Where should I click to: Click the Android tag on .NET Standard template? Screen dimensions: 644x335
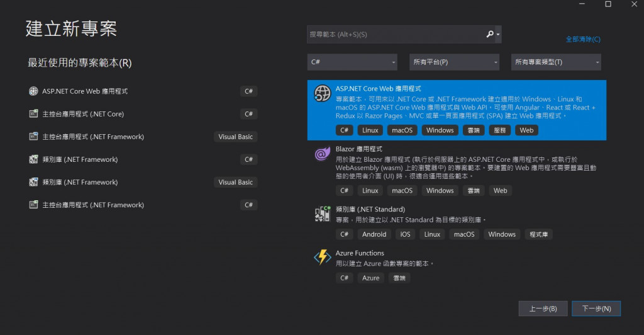pyautogui.click(x=374, y=234)
